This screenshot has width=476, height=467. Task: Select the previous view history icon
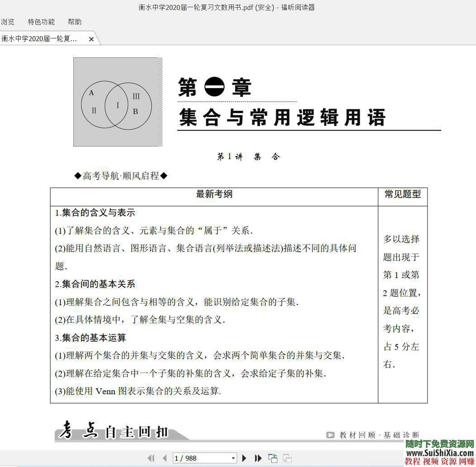click(273, 458)
